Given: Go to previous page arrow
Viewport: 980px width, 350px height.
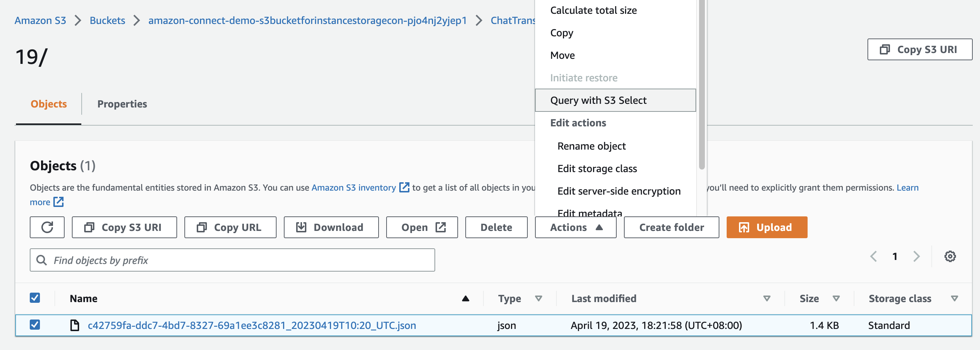Looking at the screenshot, I should click(x=874, y=256).
